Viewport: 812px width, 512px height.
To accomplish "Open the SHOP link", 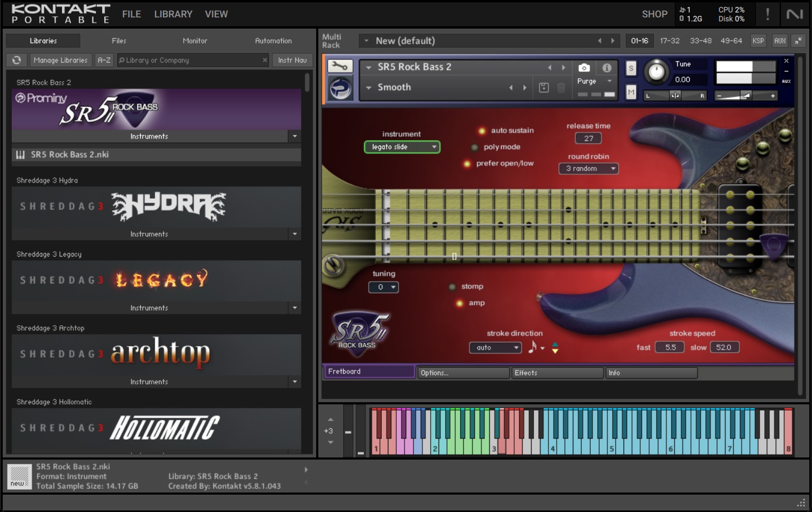I will point(654,14).
